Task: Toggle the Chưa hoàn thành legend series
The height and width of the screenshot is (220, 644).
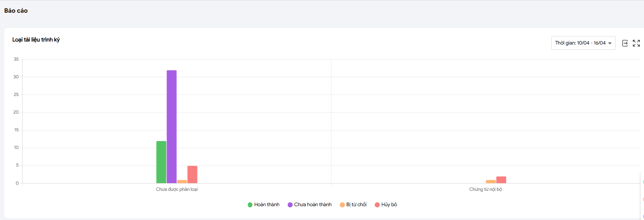Action: 310,205
